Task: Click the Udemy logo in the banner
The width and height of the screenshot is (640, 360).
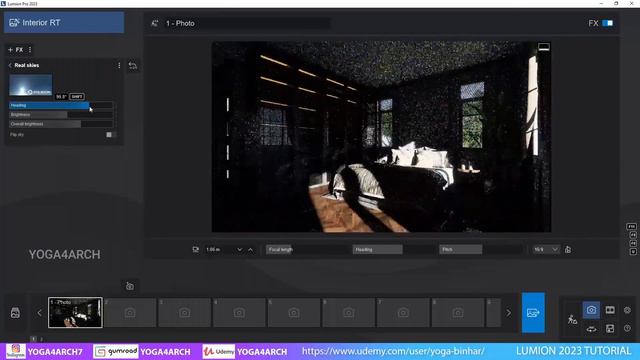Action: click(x=219, y=351)
